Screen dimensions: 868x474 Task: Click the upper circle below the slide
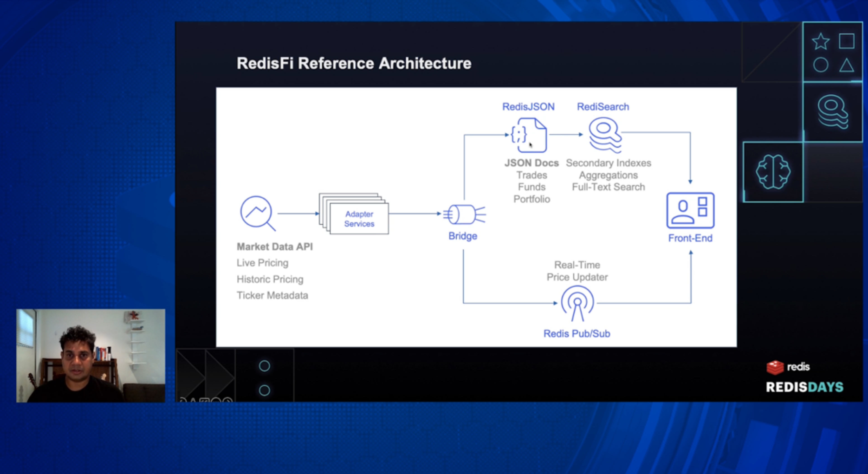pos(264,366)
